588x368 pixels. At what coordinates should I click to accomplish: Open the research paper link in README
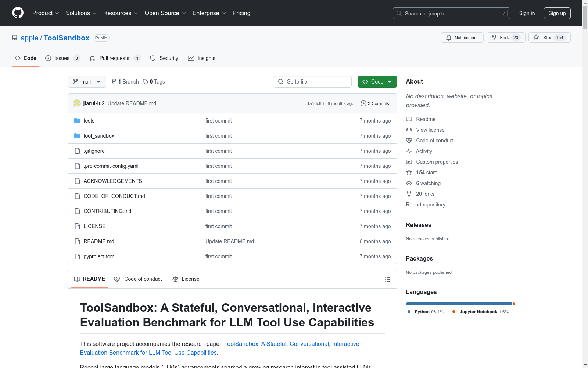tap(220, 348)
